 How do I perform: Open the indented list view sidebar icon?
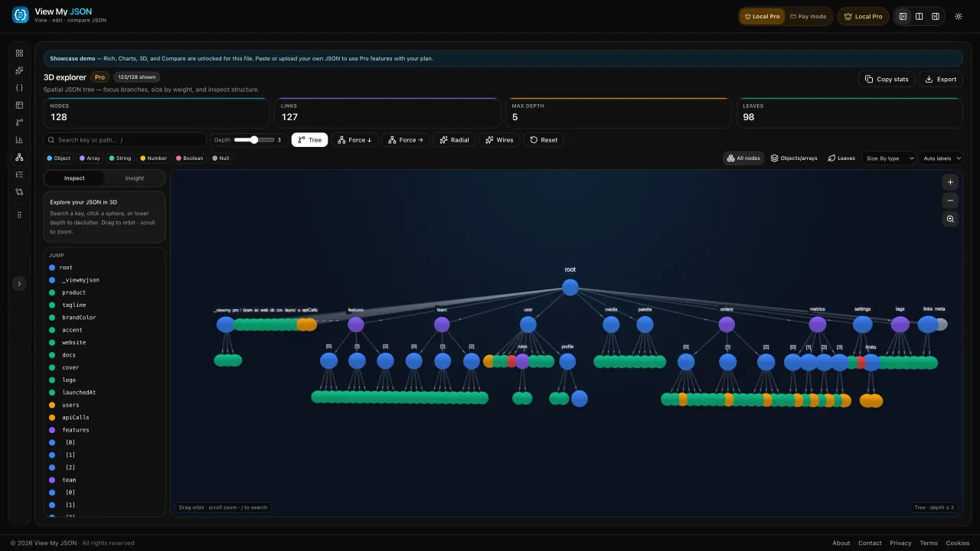click(x=19, y=174)
